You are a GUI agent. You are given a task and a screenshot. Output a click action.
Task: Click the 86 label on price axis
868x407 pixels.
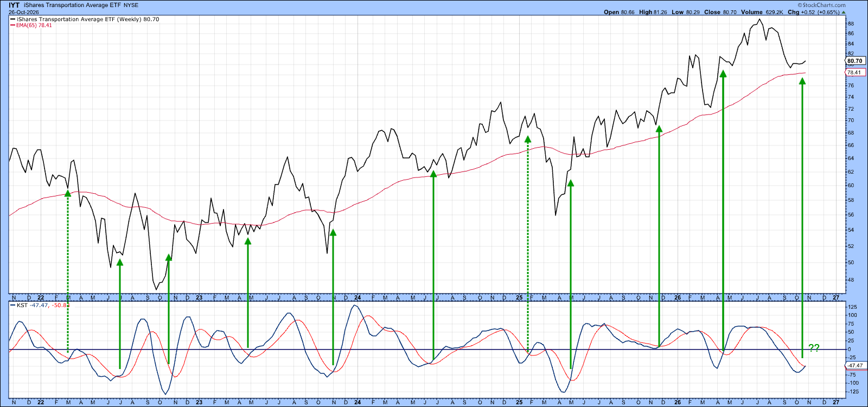(851, 34)
